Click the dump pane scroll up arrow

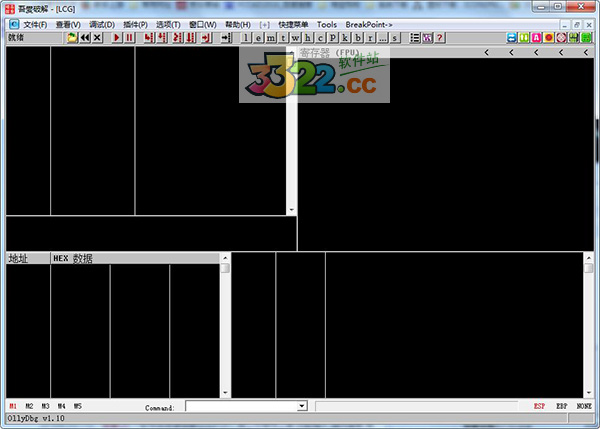pos(225,258)
